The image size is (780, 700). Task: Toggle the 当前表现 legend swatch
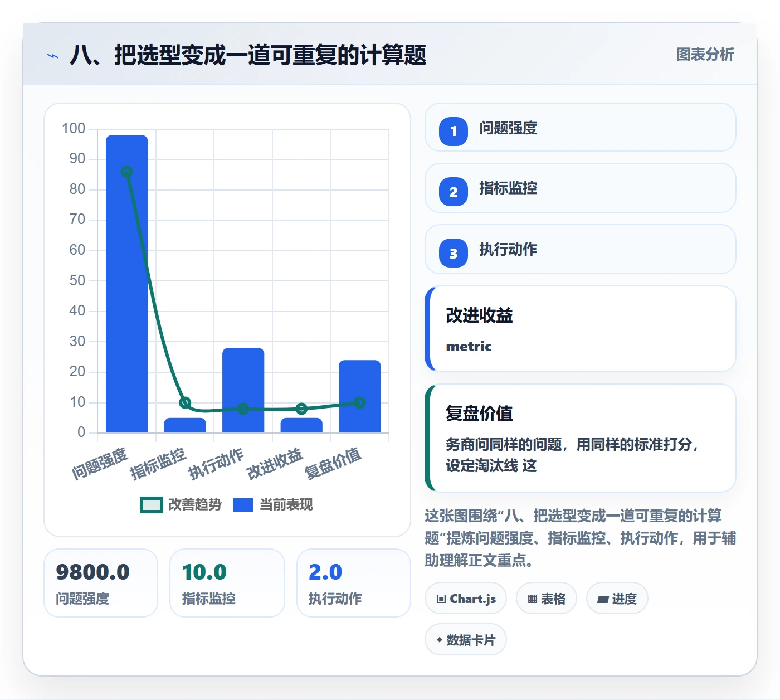pyautogui.click(x=243, y=505)
